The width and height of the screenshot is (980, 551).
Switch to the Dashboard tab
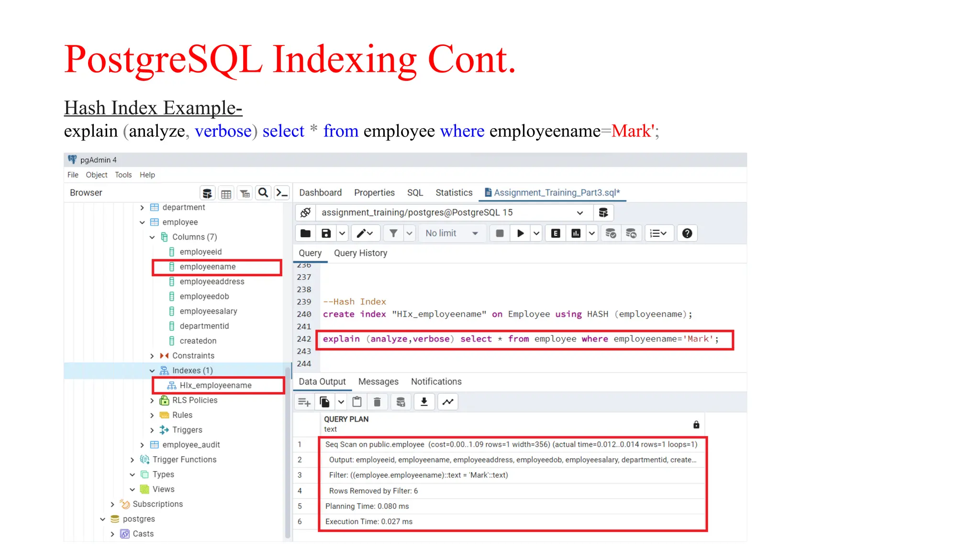coord(320,193)
